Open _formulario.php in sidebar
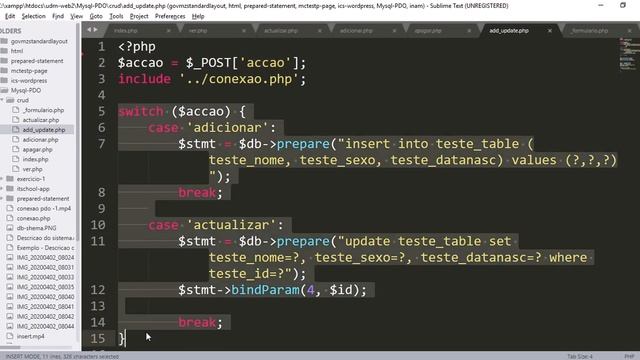Image resolution: width=640 pixels, height=360 pixels. 43,110
